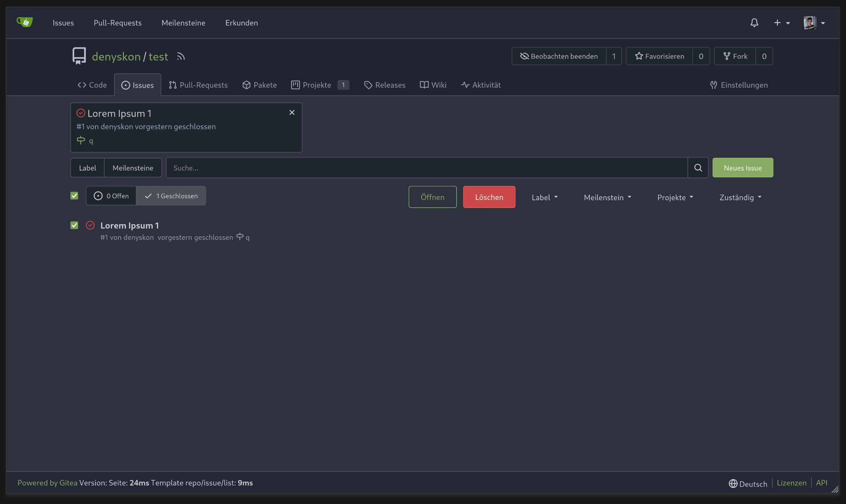This screenshot has width=846, height=504.
Task: Click Favorisieren star button
Action: pos(660,56)
